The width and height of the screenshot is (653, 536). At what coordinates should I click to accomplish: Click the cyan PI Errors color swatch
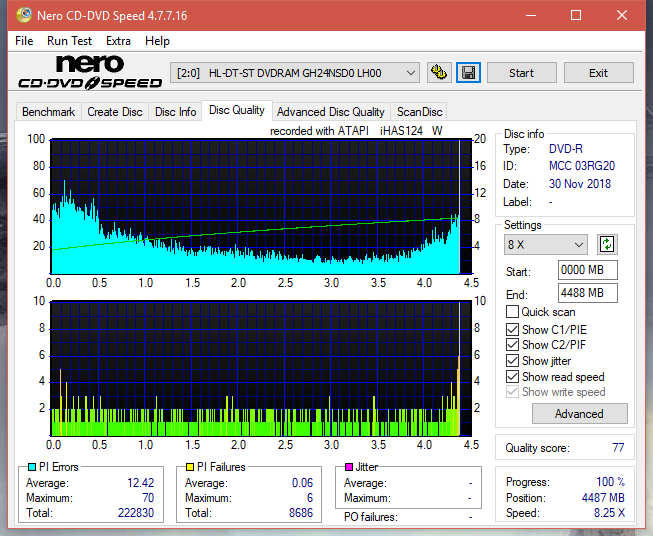(32, 467)
